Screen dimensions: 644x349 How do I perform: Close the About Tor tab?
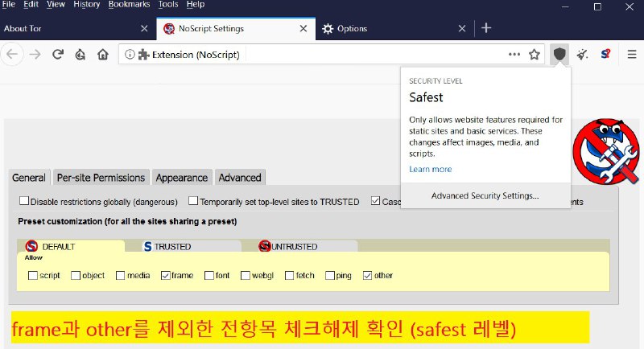(x=144, y=28)
